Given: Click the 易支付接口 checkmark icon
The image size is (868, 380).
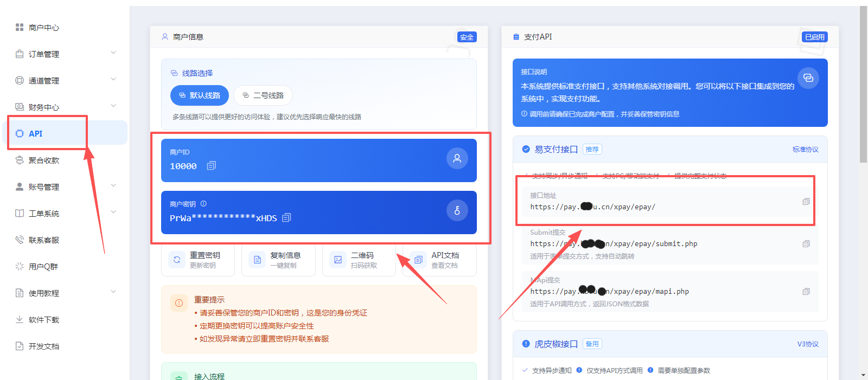Looking at the screenshot, I should (526, 149).
